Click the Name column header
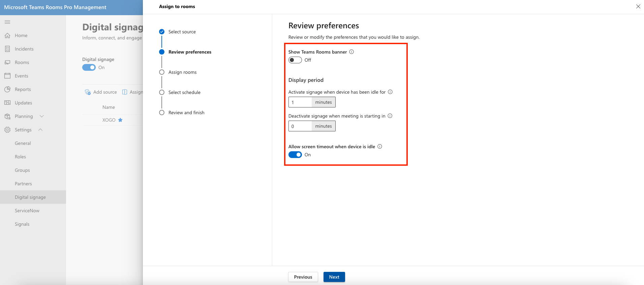Screen dimensions: 644x285 pos(109,107)
